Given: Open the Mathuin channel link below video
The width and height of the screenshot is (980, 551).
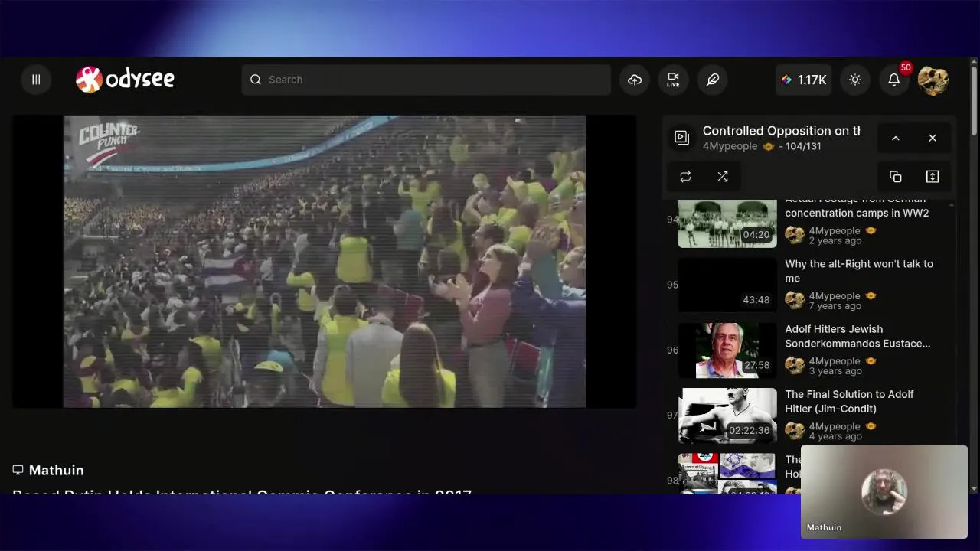Looking at the screenshot, I should (56, 470).
